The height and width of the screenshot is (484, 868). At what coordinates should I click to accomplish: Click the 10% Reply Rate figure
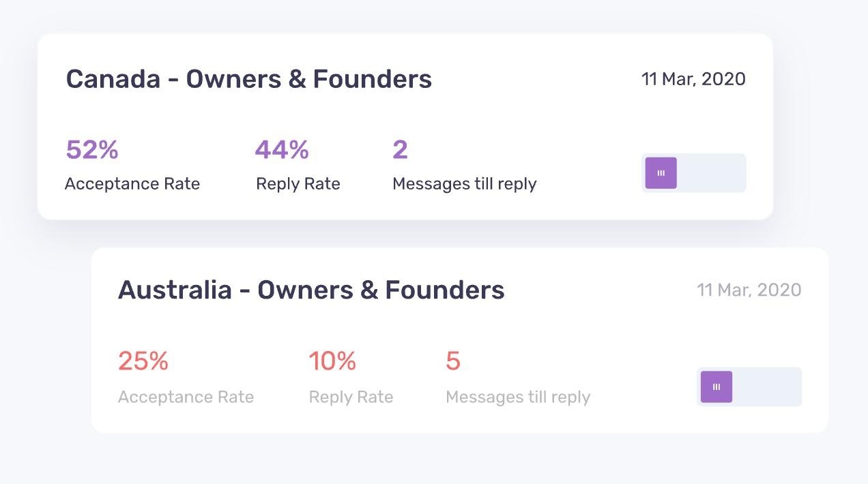click(332, 361)
